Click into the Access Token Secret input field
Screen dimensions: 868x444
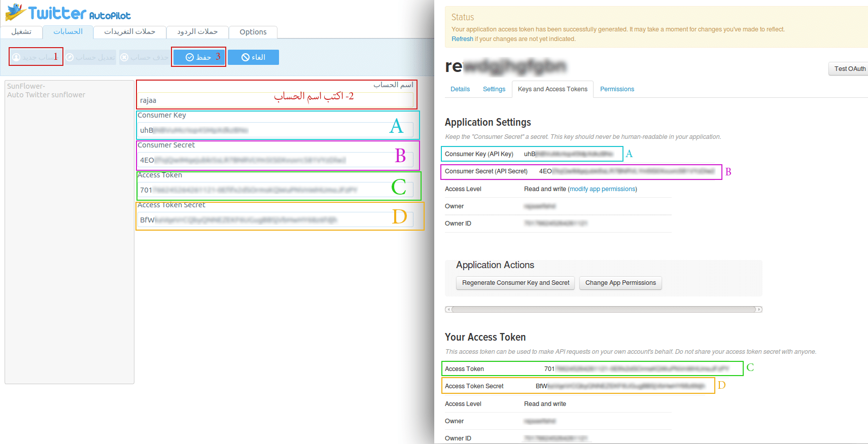(x=275, y=219)
